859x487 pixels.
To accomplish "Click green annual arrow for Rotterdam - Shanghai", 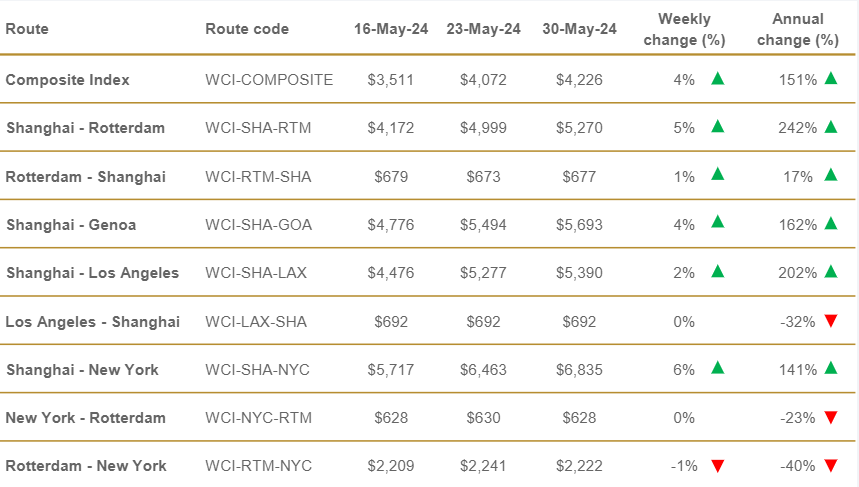I will click(x=830, y=176).
